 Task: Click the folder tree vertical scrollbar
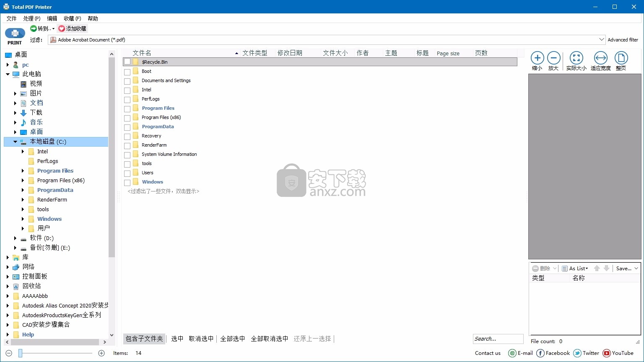pos(112,157)
